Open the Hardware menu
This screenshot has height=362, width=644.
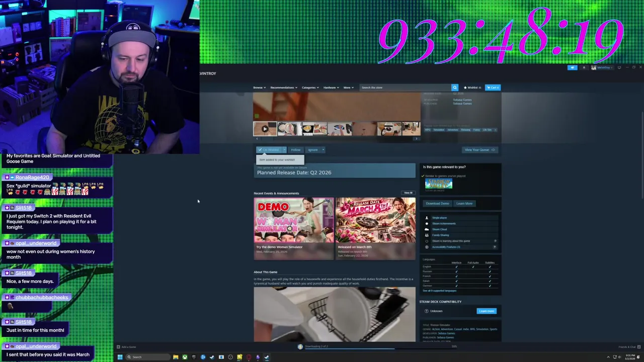(x=331, y=87)
